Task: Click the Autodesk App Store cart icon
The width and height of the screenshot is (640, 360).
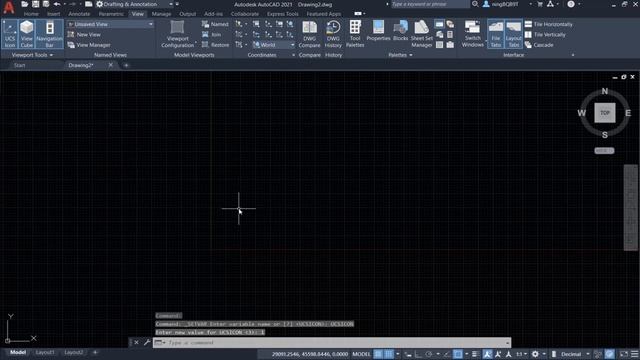Action: [540, 4]
